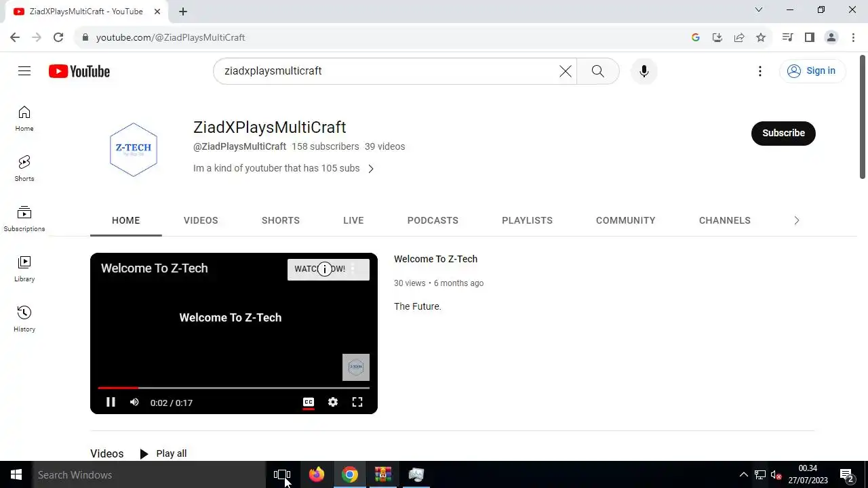Viewport: 868px width, 488px height.
Task: Click the Sign in button
Action: 812,71
